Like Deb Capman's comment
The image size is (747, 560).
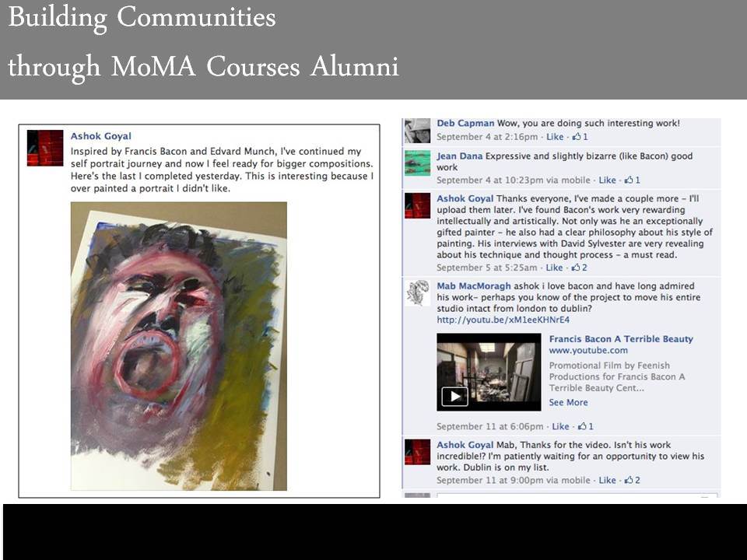point(555,137)
